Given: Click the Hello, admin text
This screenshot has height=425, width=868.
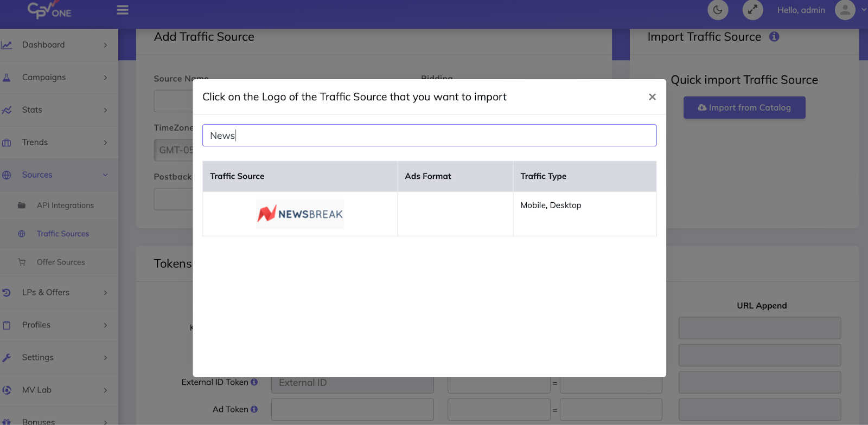Looking at the screenshot, I should point(801,10).
